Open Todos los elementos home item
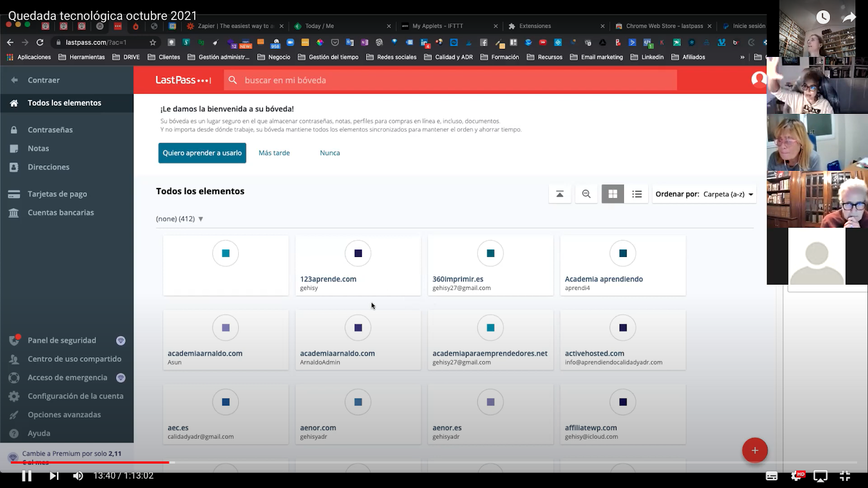This screenshot has width=868, height=488. click(67, 103)
